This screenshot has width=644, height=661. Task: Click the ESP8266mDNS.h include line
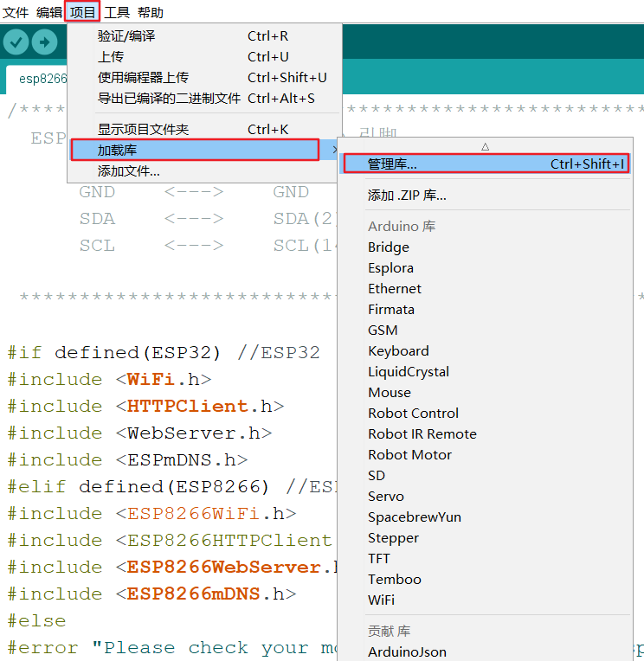pos(151,594)
